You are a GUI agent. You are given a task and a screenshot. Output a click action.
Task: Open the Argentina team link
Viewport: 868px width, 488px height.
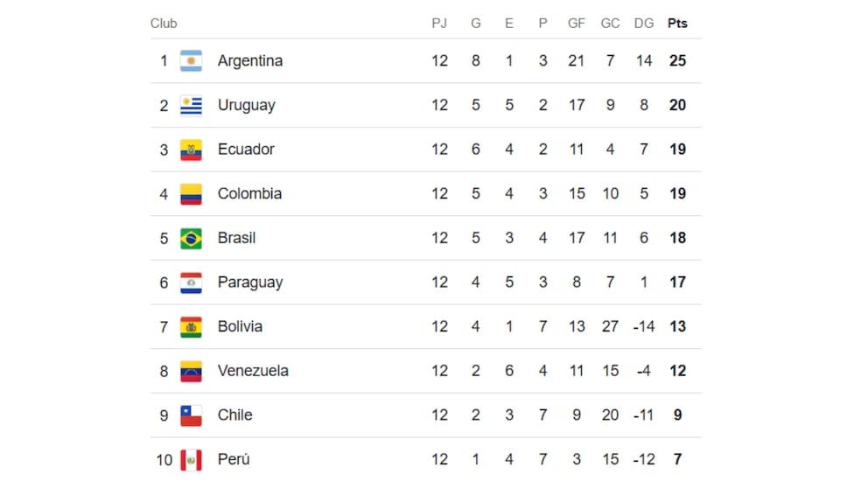(x=249, y=61)
